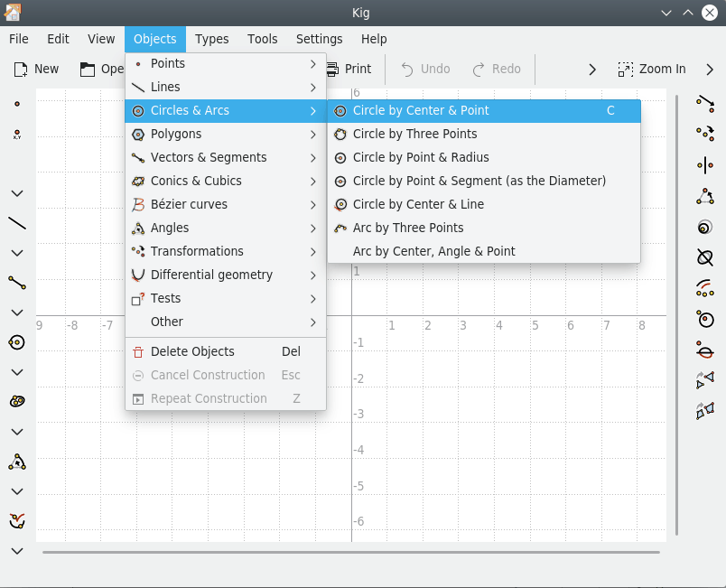Click the translate icon atop the right toolbar
This screenshot has width=726, height=588.
(705, 104)
